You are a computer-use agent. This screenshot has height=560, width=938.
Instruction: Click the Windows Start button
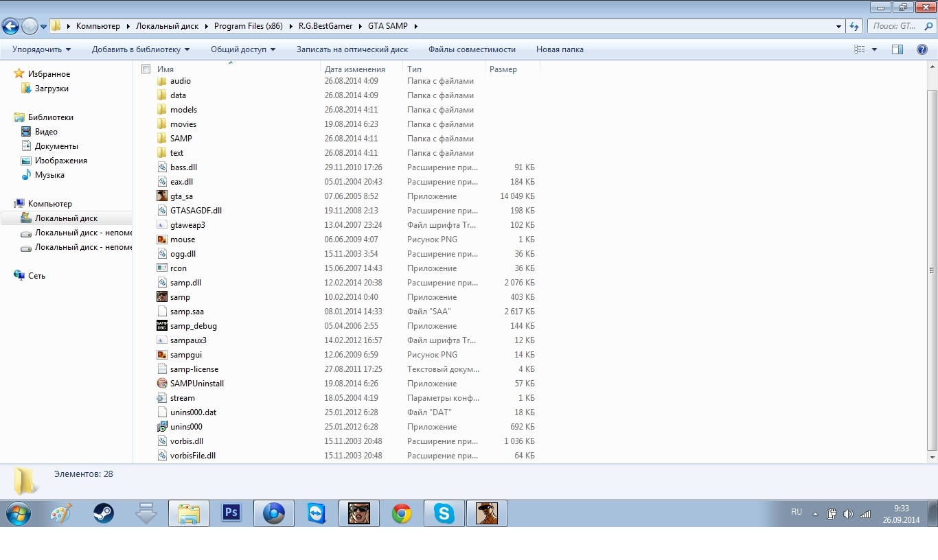(x=19, y=513)
